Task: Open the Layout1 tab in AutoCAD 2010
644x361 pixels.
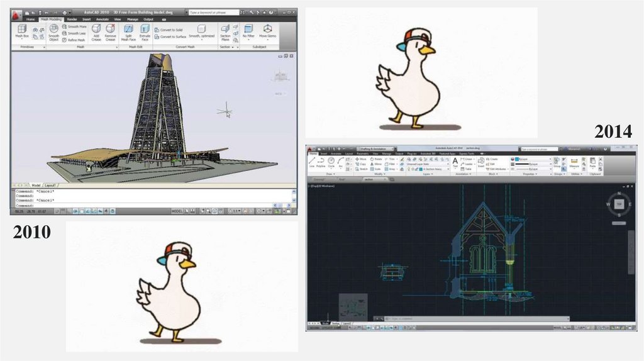Action: (50, 186)
